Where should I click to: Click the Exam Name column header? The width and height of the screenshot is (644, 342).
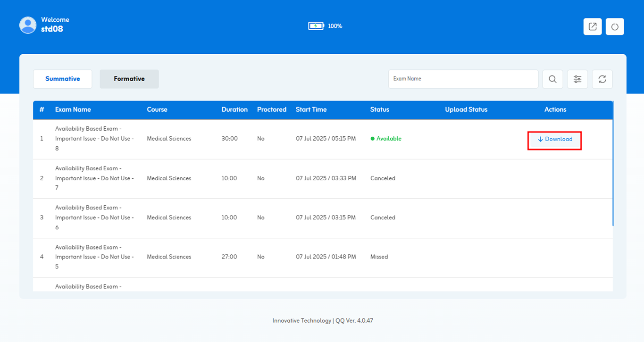coord(73,109)
